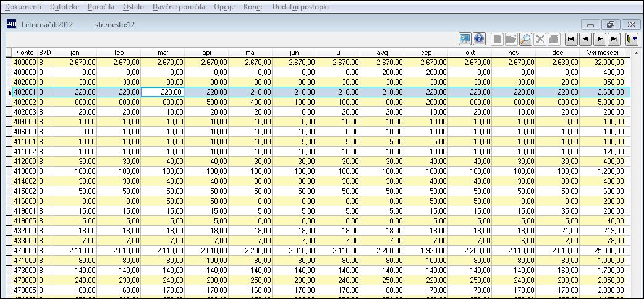
Task: Select account 419005 row
Action: click(x=319, y=220)
